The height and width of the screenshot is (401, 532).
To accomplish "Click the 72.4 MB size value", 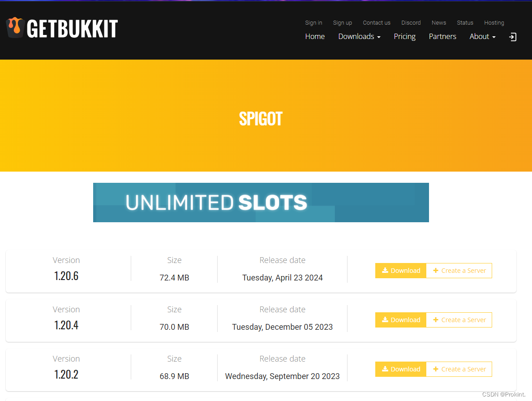I will 174,278.
